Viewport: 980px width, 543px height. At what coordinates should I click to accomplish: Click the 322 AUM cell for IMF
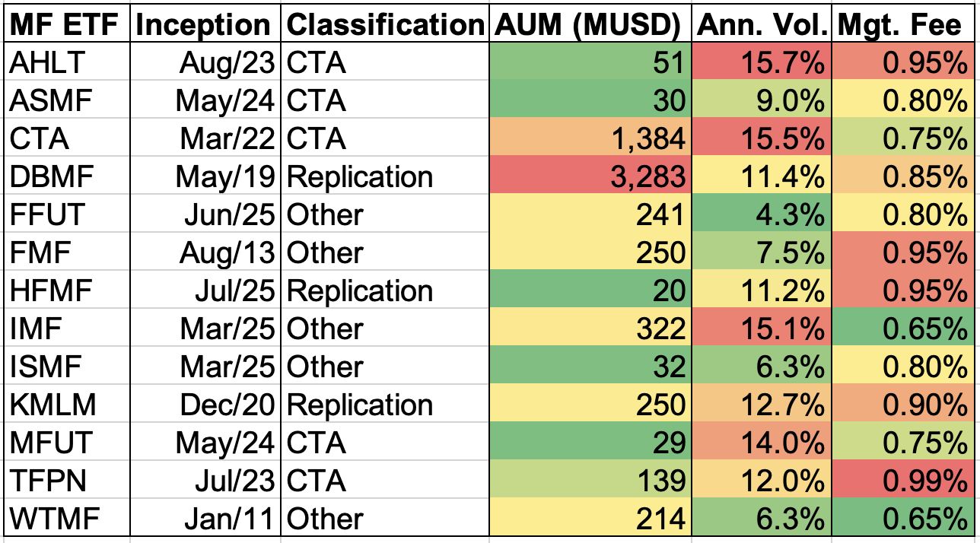click(589, 329)
